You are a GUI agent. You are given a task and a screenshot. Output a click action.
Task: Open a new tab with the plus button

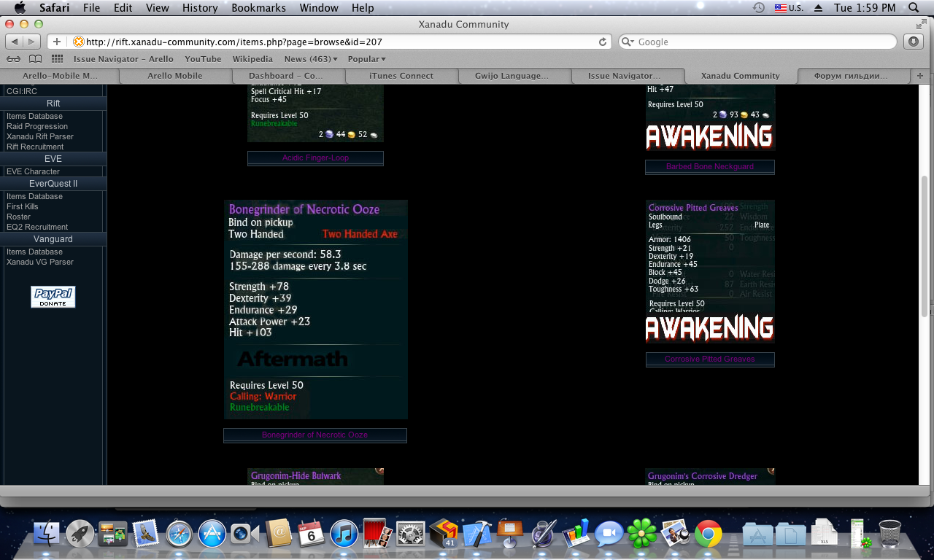919,76
